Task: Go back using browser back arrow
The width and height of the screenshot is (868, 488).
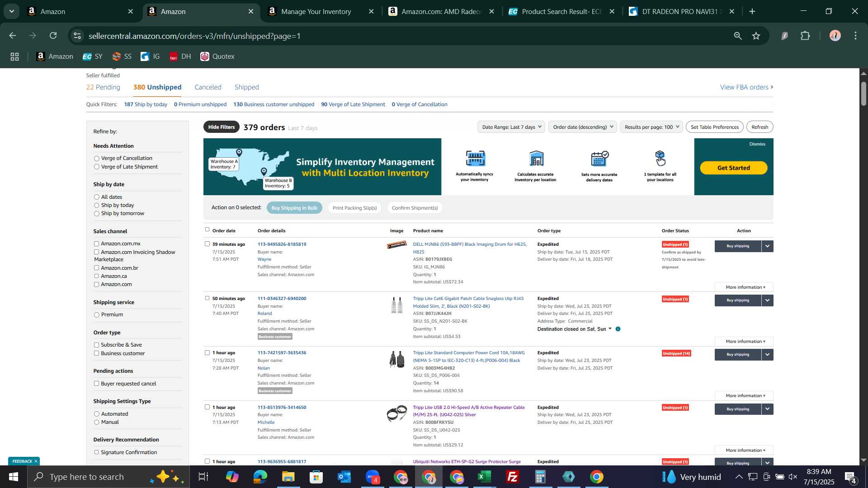Action: 13,36
